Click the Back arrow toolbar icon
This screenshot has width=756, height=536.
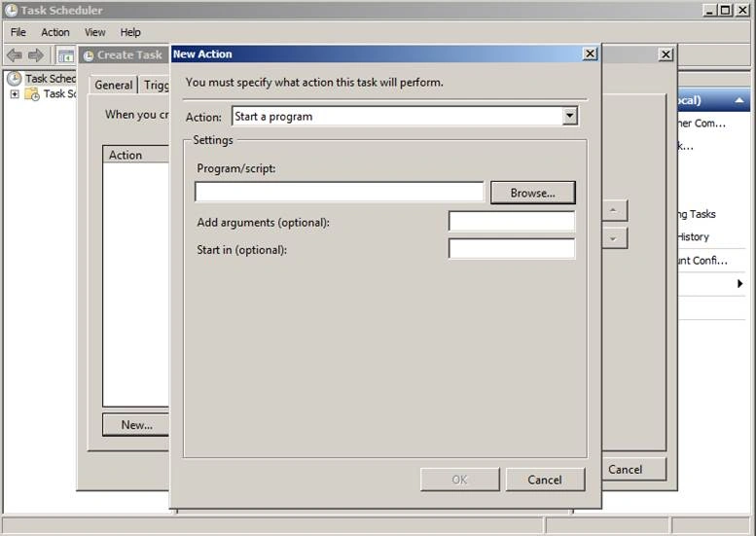(x=15, y=55)
